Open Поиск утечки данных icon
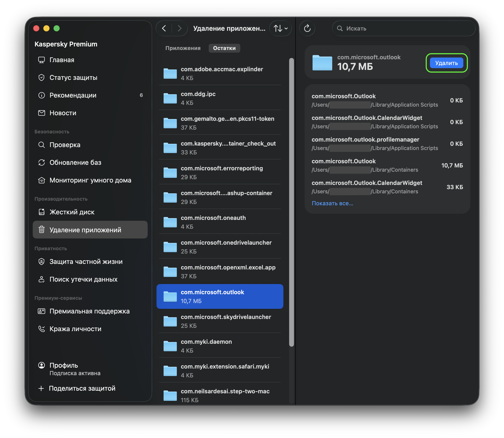 42,279
